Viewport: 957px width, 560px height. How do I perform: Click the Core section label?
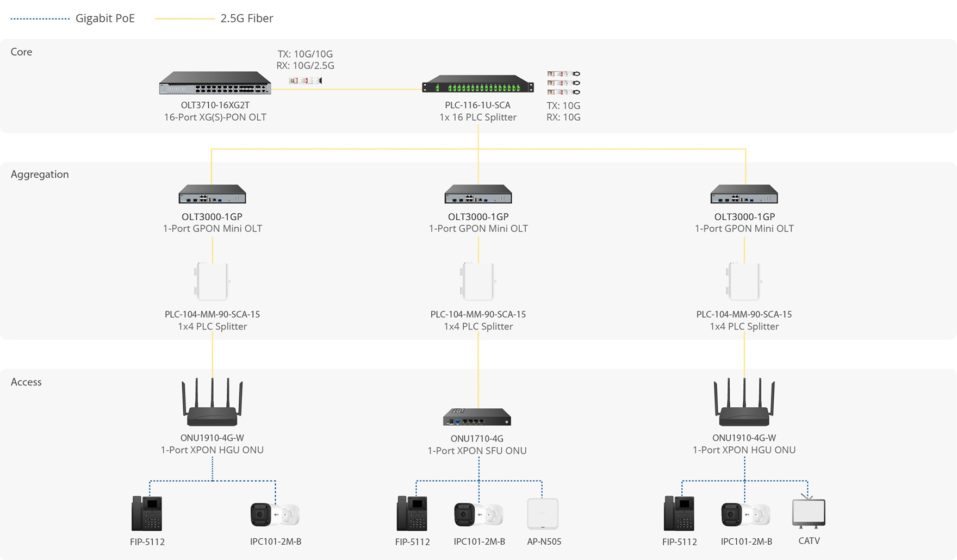tap(21, 52)
